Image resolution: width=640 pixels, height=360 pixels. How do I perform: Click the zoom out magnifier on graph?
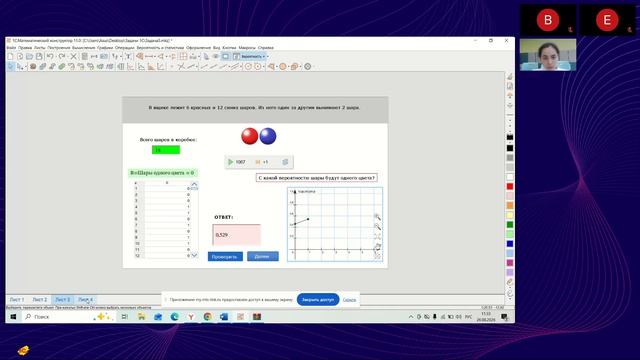tap(377, 227)
